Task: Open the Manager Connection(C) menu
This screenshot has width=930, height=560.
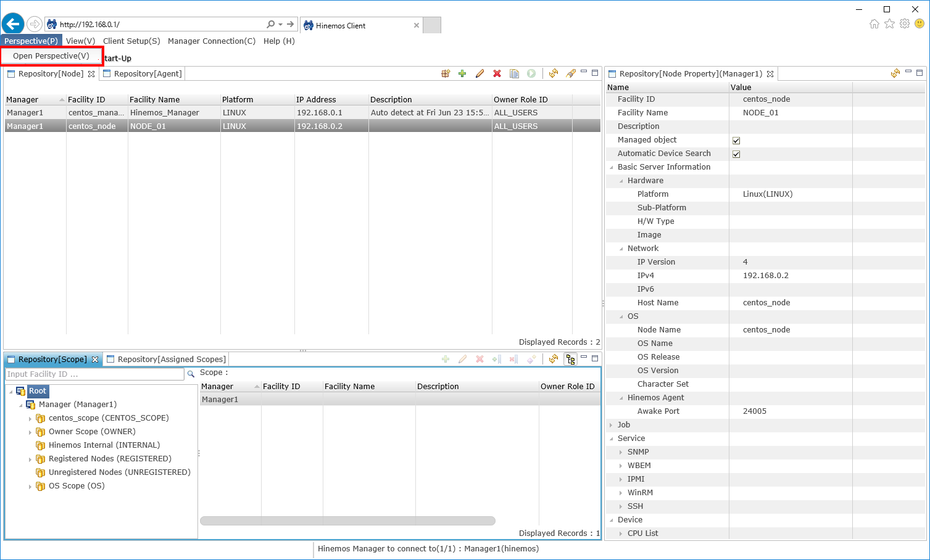Action: (x=212, y=41)
